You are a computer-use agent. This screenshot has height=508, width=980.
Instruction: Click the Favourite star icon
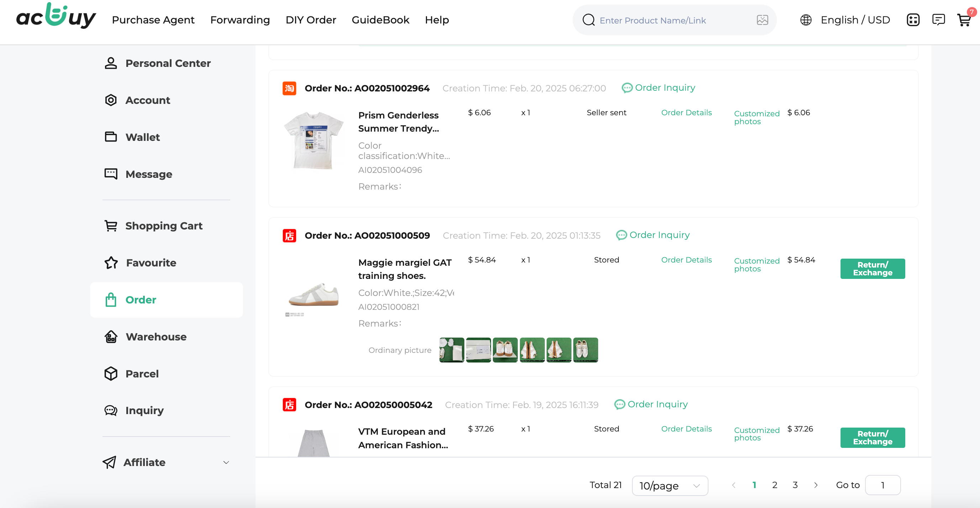point(111,263)
